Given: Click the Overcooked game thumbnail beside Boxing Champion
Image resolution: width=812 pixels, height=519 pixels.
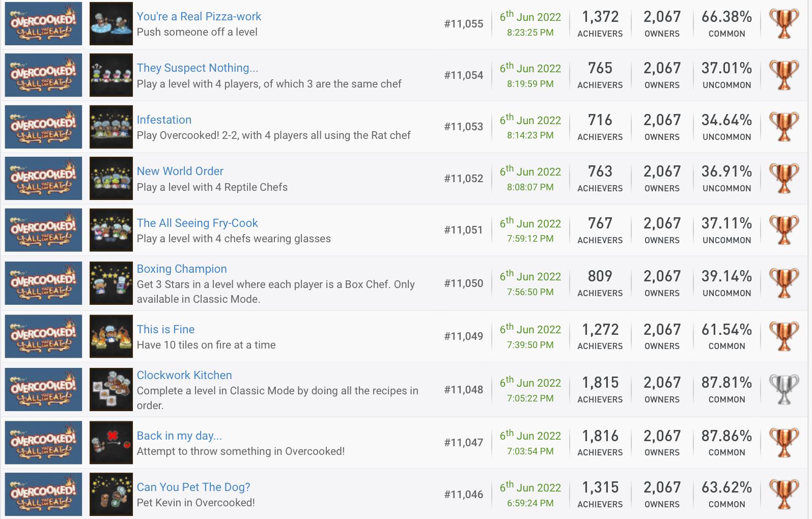Looking at the screenshot, I should point(43,283).
